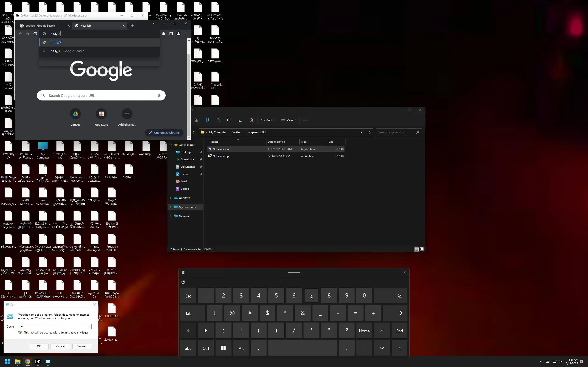Click Browse... button in Run dialog

pyautogui.click(x=82, y=346)
